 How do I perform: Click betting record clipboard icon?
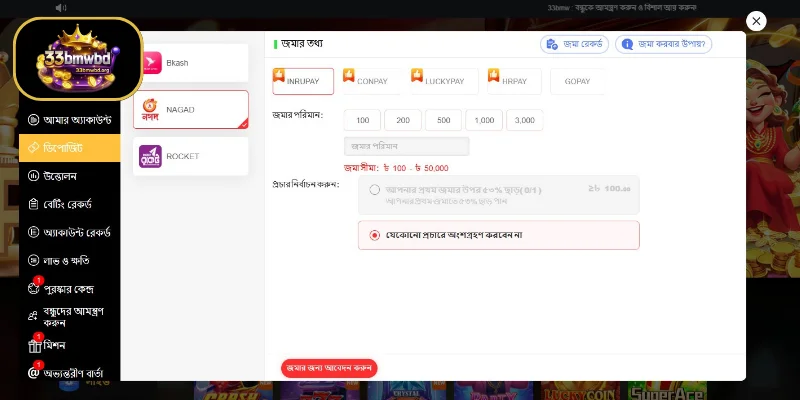(34, 204)
